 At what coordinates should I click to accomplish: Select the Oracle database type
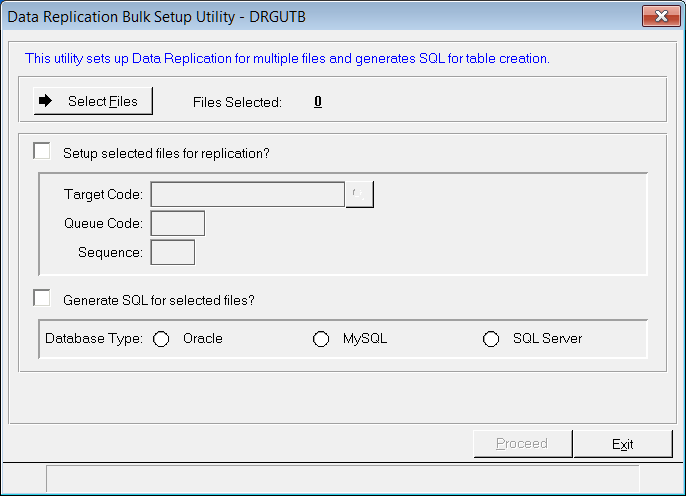pyautogui.click(x=161, y=339)
